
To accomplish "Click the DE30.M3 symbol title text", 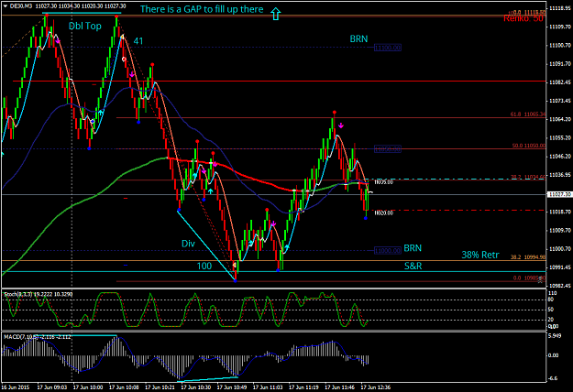I will tap(21, 6).
